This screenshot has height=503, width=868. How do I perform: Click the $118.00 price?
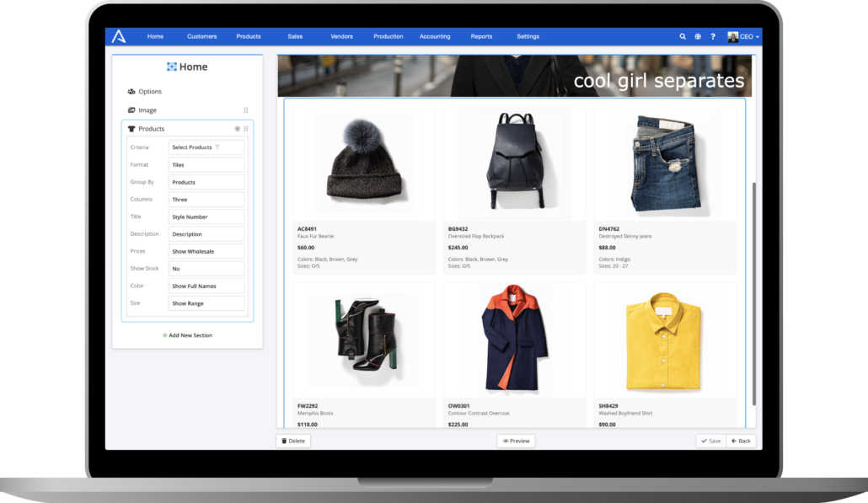point(308,425)
